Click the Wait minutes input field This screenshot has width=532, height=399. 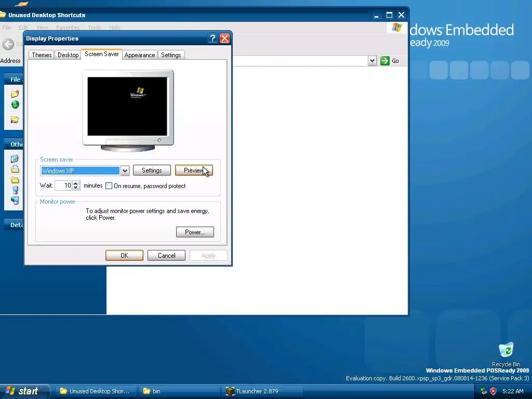click(63, 185)
